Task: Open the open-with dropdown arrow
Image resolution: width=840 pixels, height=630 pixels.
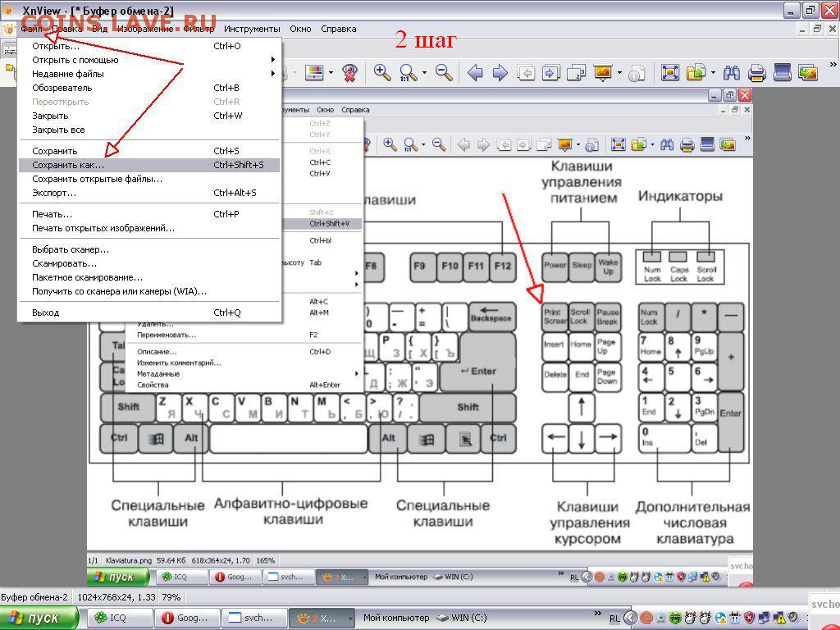Action: (713, 73)
